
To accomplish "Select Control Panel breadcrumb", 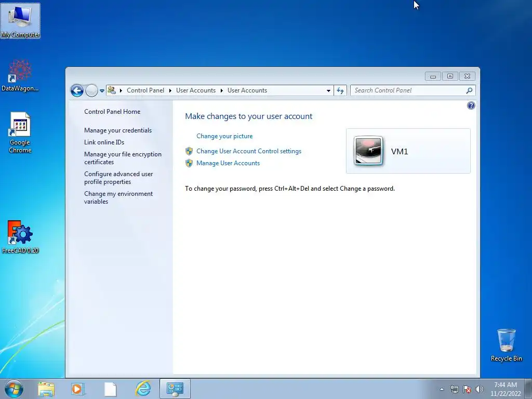I will (x=145, y=90).
